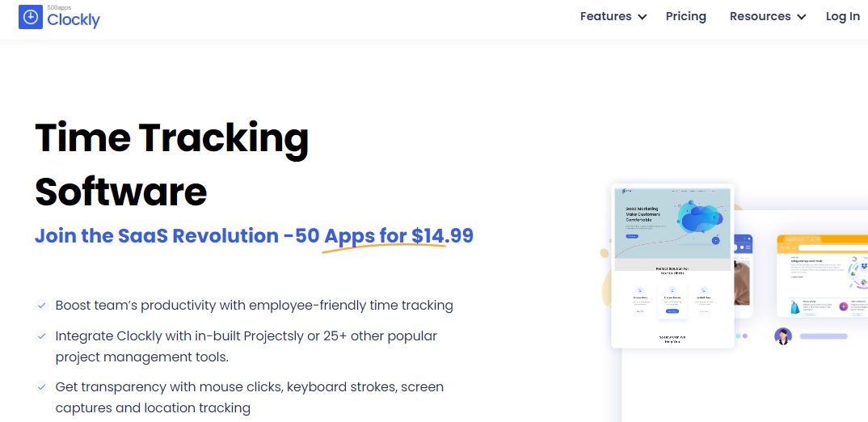Click the woman avatar icon in the illustration

782,336
